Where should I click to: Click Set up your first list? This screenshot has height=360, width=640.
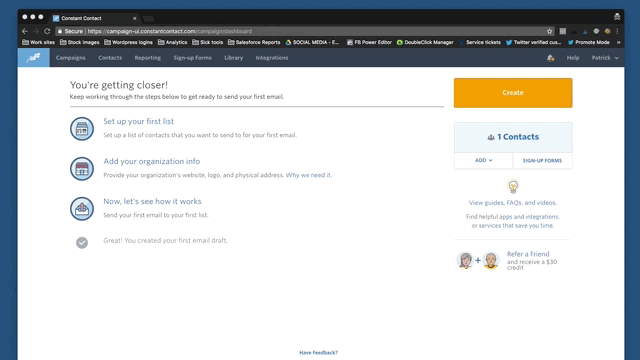pos(138,121)
